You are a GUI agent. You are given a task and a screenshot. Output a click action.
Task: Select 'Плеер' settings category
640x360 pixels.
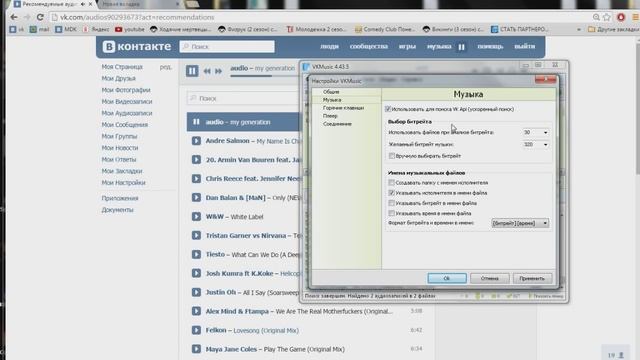coord(330,116)
